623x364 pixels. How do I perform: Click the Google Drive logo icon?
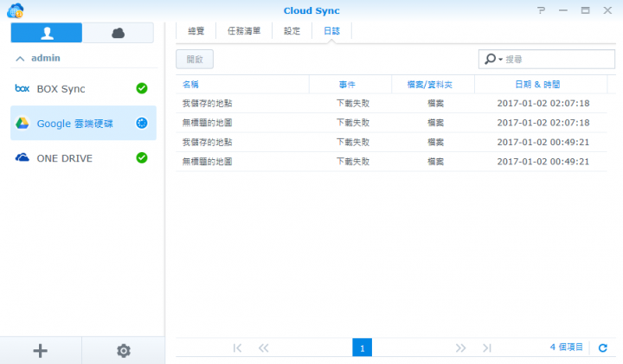pos(22,123)
